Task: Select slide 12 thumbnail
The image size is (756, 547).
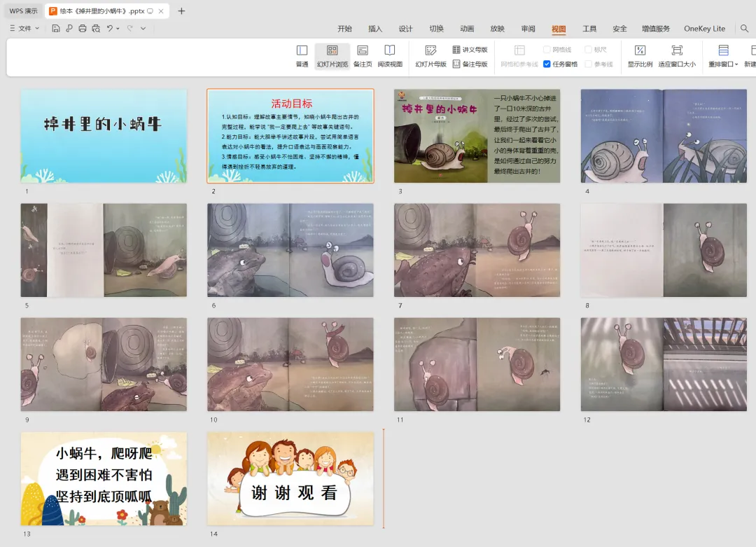Action: pos(664,364)
